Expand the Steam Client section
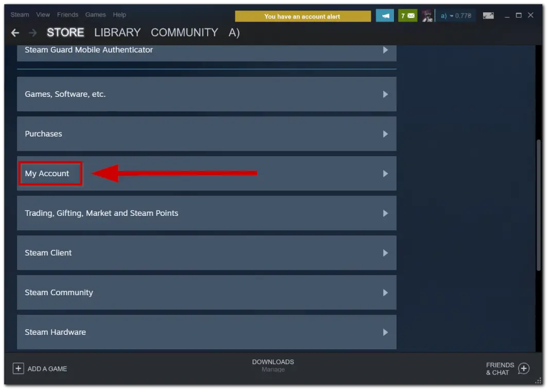This screenshot has width=550, height=392. pos(206,253)
